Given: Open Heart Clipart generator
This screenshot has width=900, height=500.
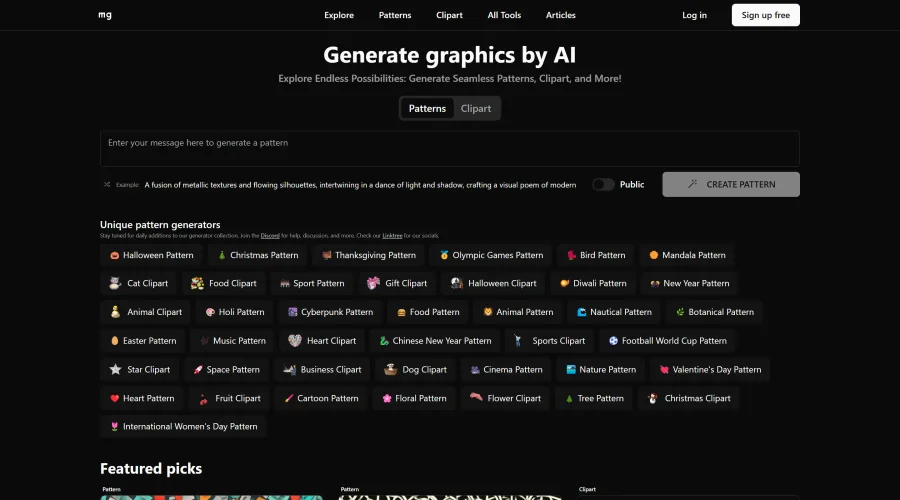Looking at the screenshot, I should pyautogui.click(x=322, y=340).
